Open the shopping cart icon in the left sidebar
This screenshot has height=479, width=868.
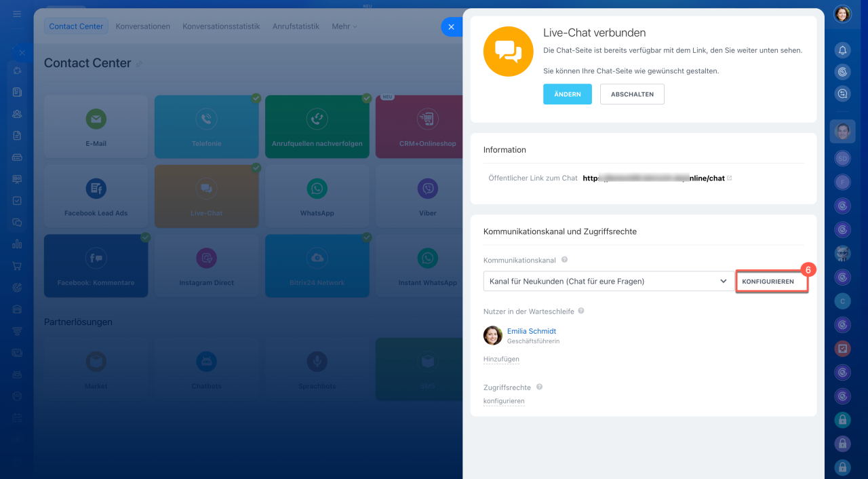[18, 266]
